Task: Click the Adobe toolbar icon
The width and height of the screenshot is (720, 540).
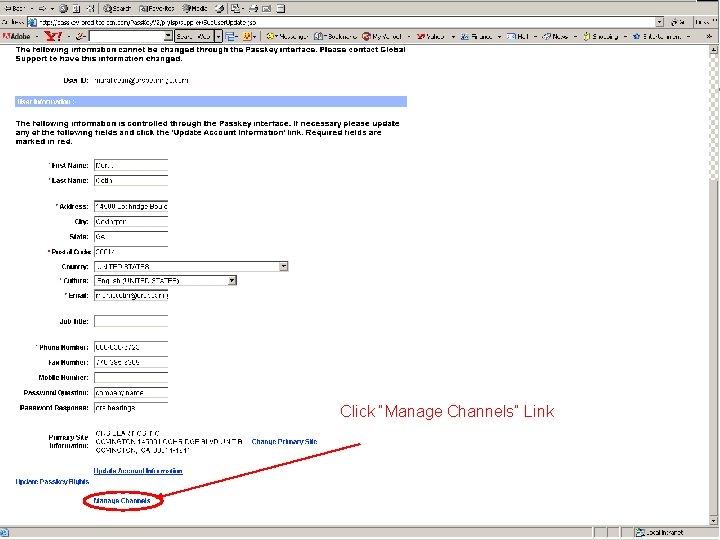Action: point(16,36)
